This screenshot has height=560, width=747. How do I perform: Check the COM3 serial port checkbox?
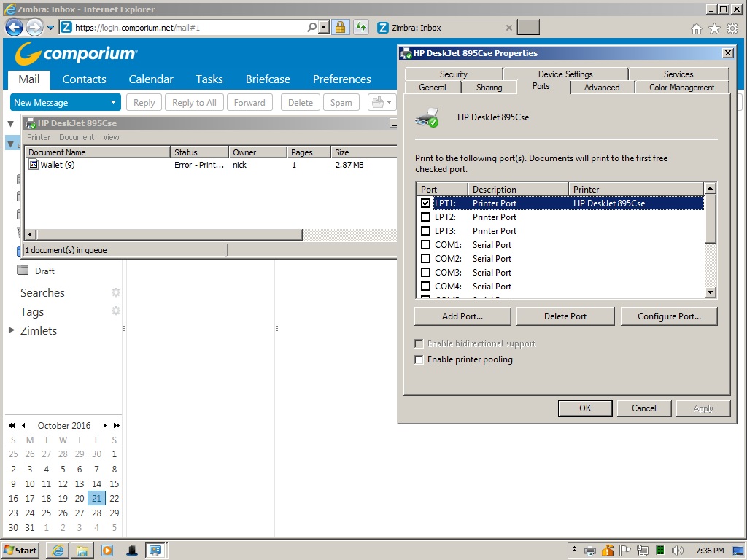pyautogui.click(x=426, y=273)
